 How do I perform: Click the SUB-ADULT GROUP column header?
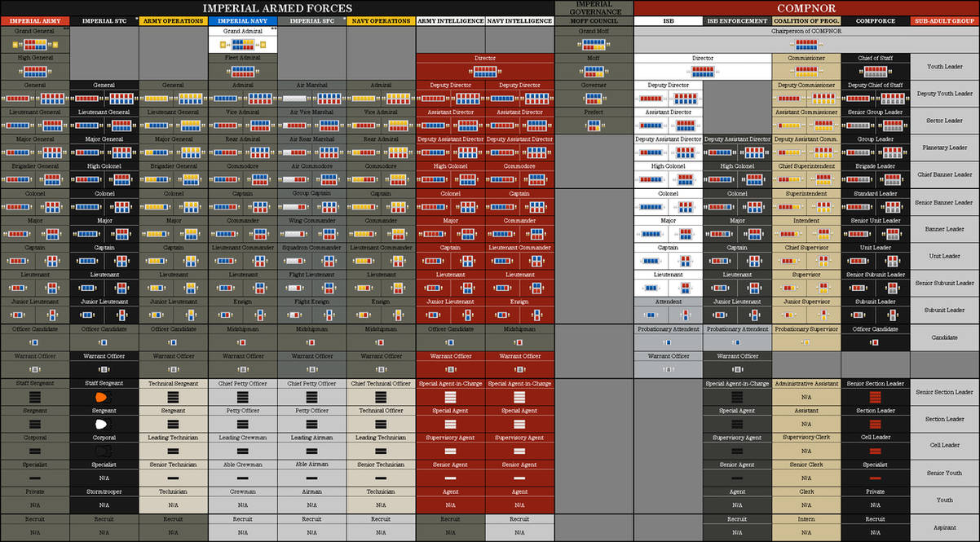click(x=945, y=20)
